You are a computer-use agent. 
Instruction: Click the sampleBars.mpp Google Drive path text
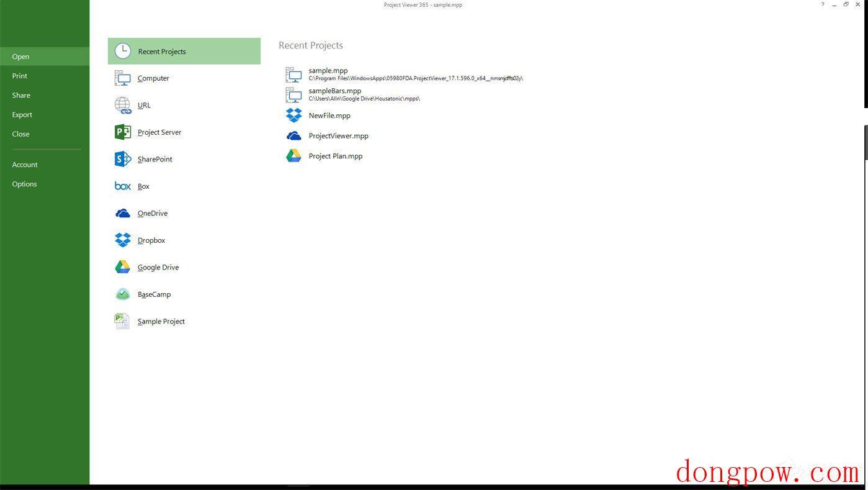coord(364,99)
